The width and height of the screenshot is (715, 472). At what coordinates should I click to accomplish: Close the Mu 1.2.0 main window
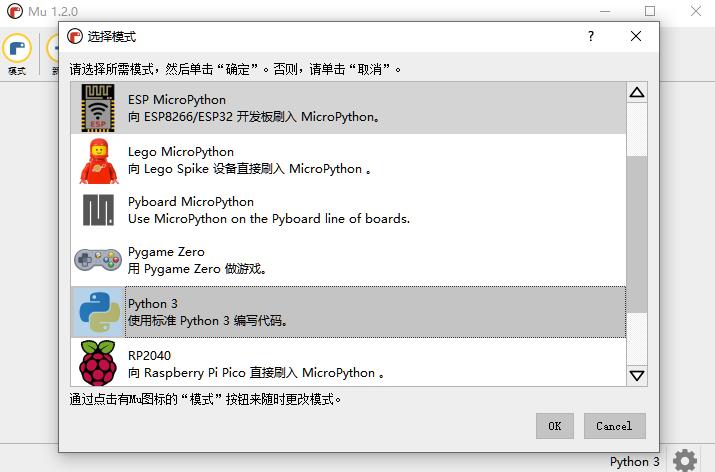(696, 11)
